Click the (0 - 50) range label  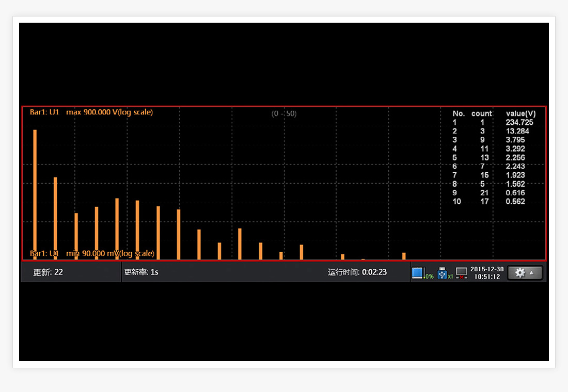pos(284,113)
